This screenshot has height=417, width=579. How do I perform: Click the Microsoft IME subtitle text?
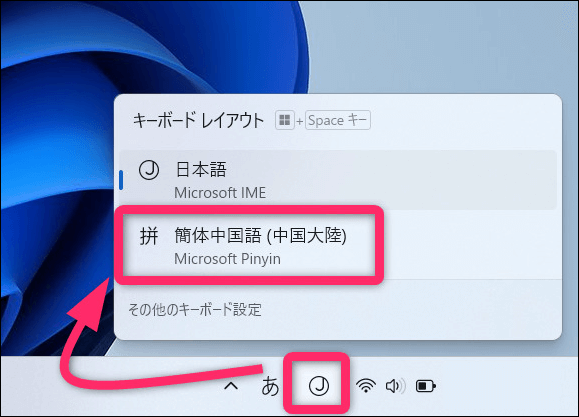click(220, 193)
